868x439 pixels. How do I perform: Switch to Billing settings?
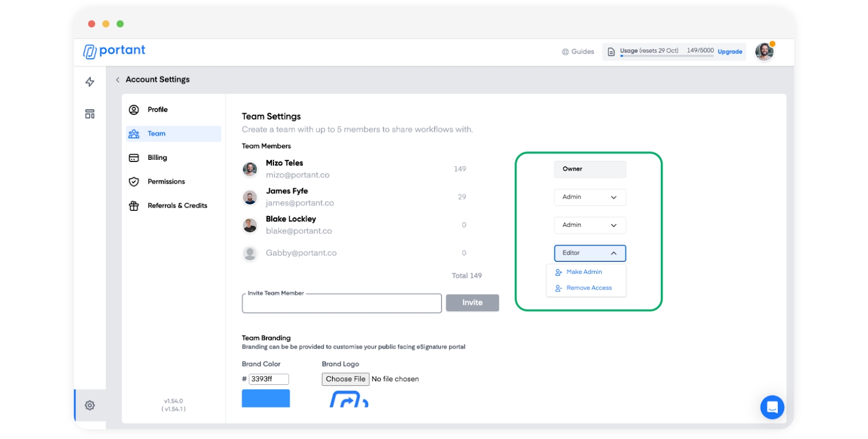pyautogui.click(x=157, y=158)
